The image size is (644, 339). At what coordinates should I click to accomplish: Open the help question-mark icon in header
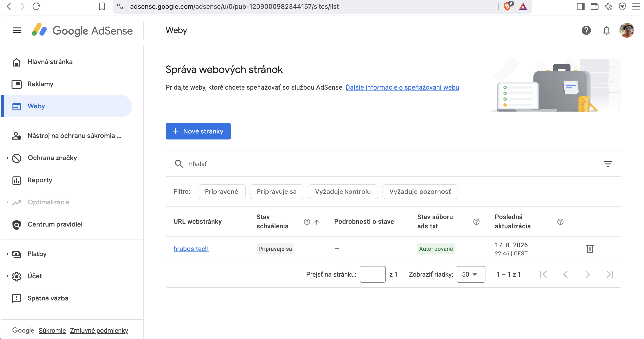(x=586, y=30)
